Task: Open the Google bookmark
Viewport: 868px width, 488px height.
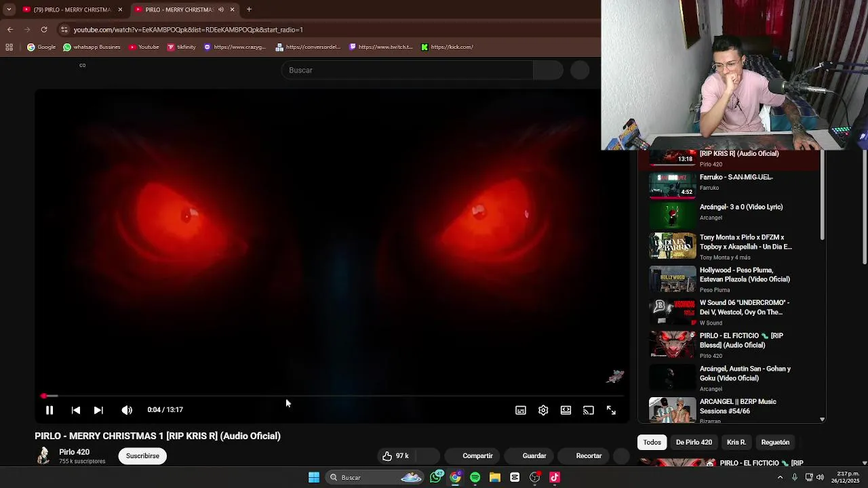Action: [41, 47]
